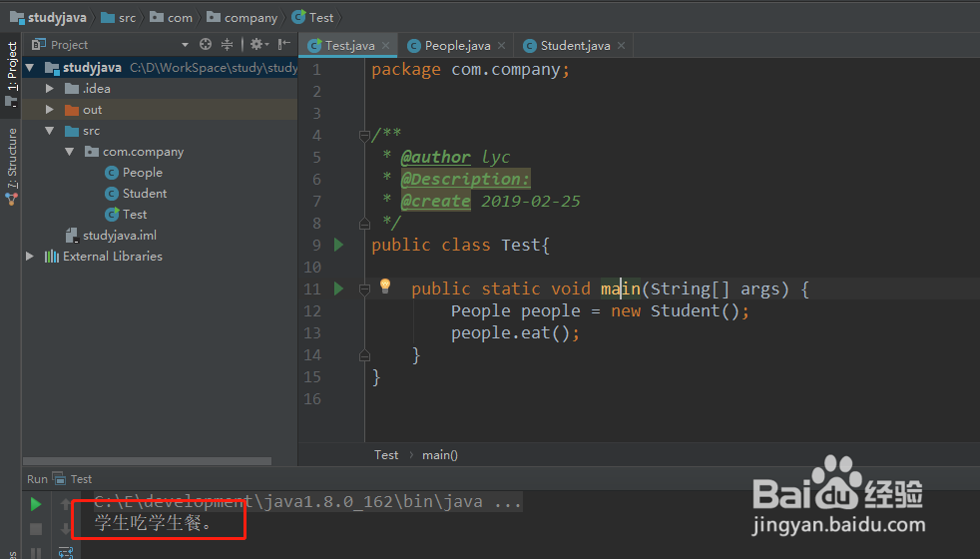Select the out folder in project tree
The height and width of the screenshot is (559, 980).
pyautogui.click(x=83, y=110)
